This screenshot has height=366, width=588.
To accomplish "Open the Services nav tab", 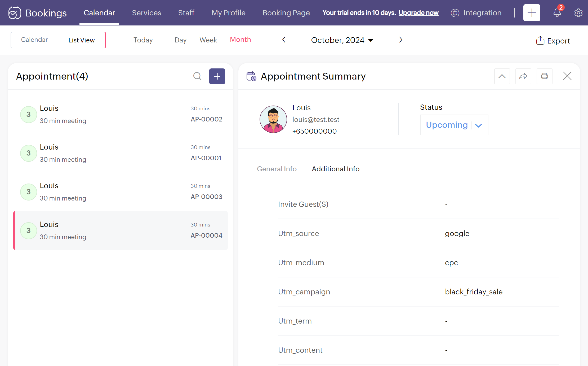I will [146, 13].
